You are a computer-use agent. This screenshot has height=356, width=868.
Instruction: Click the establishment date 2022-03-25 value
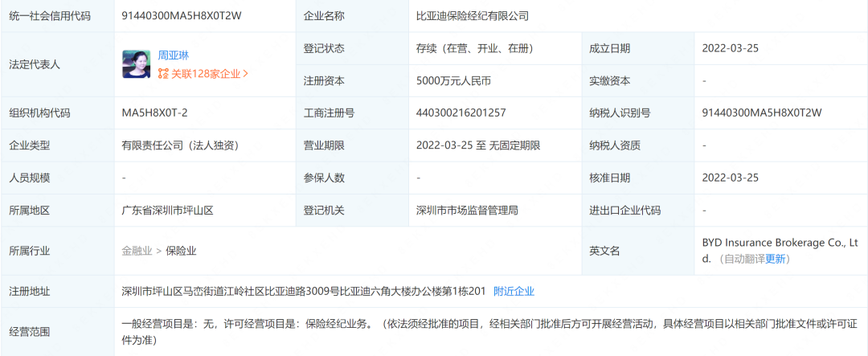click(x=730, y=48)
